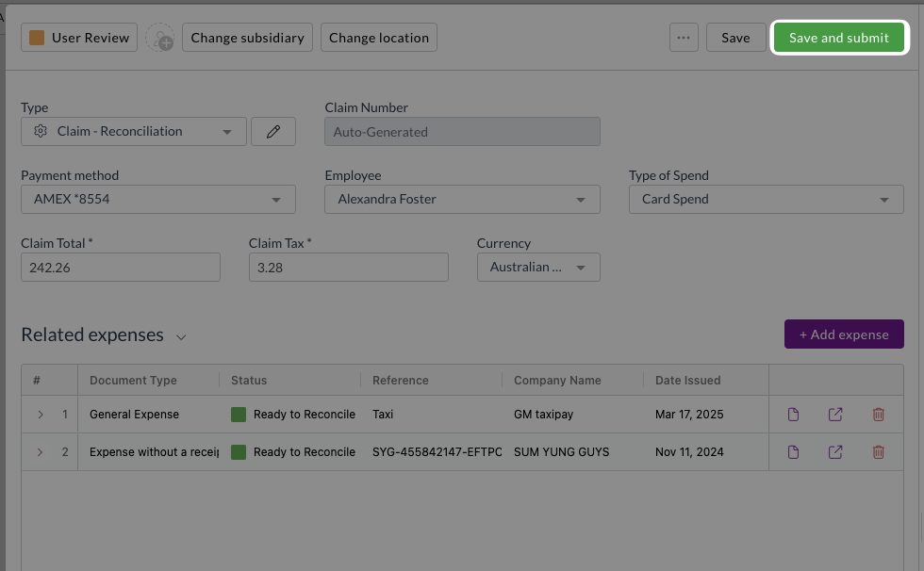Open the Card Spend dropdown

(x=766, y=200)
